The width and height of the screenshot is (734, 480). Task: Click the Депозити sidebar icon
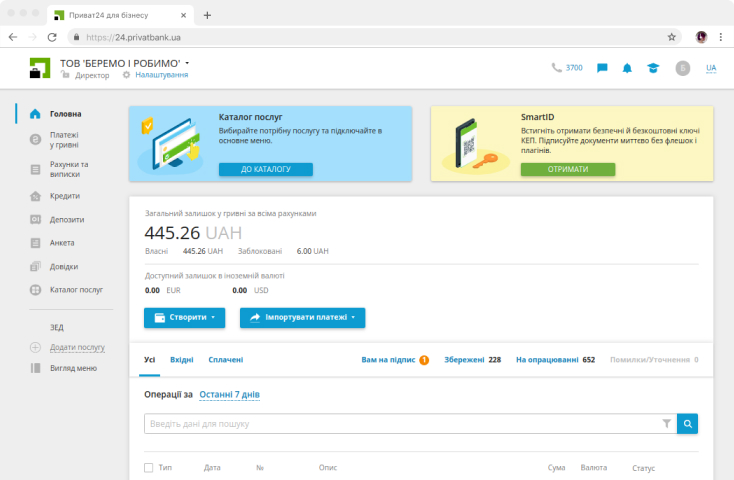35,219
